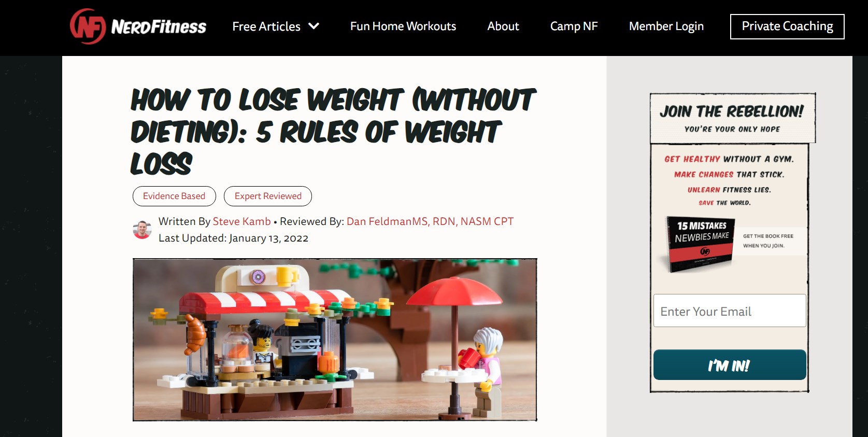
Task: Click the Nerd Fitness wordmark logo
Action: pos(159,26)
